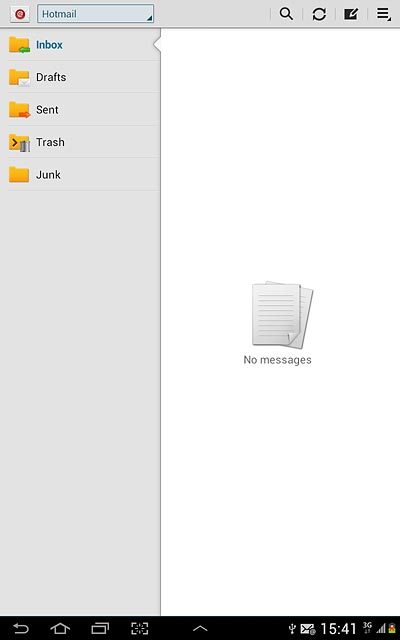Tap the screenshot capture icon
This screenshot has width=400, height=640.
click(x=140, y=628)
